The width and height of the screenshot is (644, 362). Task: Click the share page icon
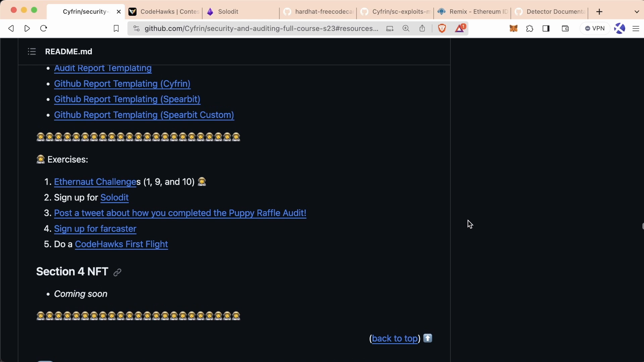pos(422,28)
